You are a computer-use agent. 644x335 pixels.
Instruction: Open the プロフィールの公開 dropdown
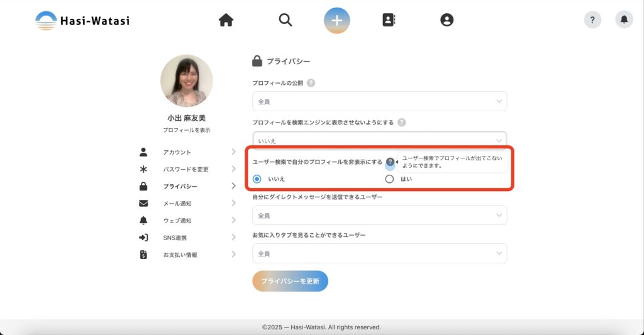(379, 101)
